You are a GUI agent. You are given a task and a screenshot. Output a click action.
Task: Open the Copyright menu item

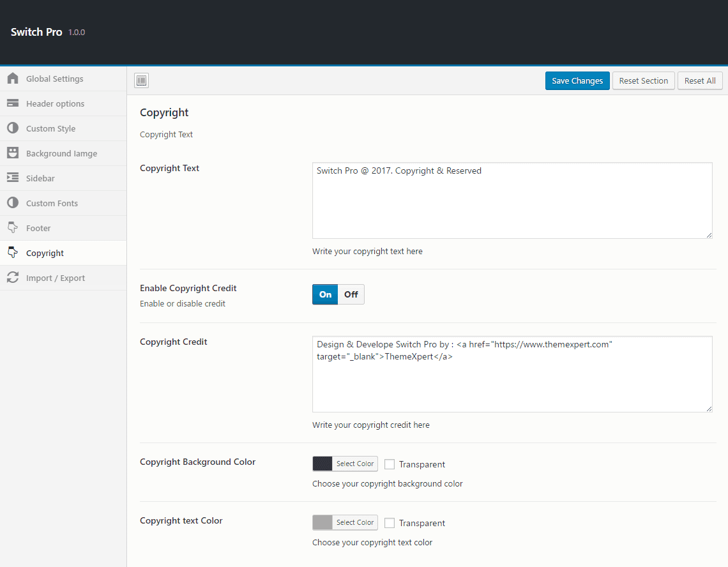click(x=45, y=253)
